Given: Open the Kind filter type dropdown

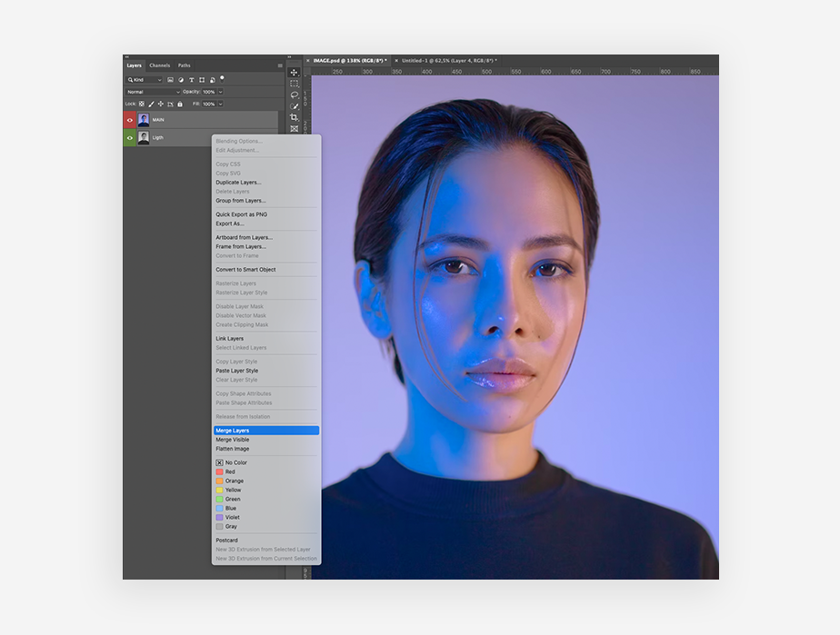Looking at the screenshot, I should pyautogui.click(x=145, y=80).
